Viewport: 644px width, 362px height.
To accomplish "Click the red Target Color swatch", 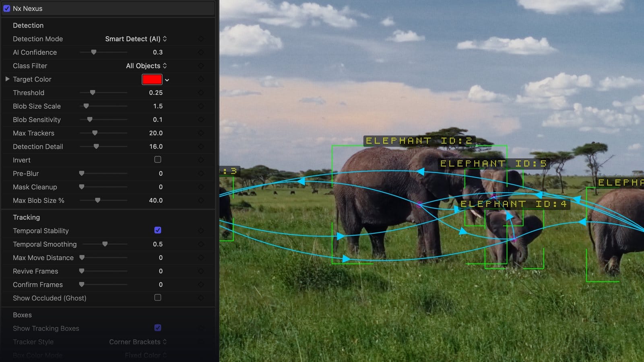I will (x=152, y=79).
